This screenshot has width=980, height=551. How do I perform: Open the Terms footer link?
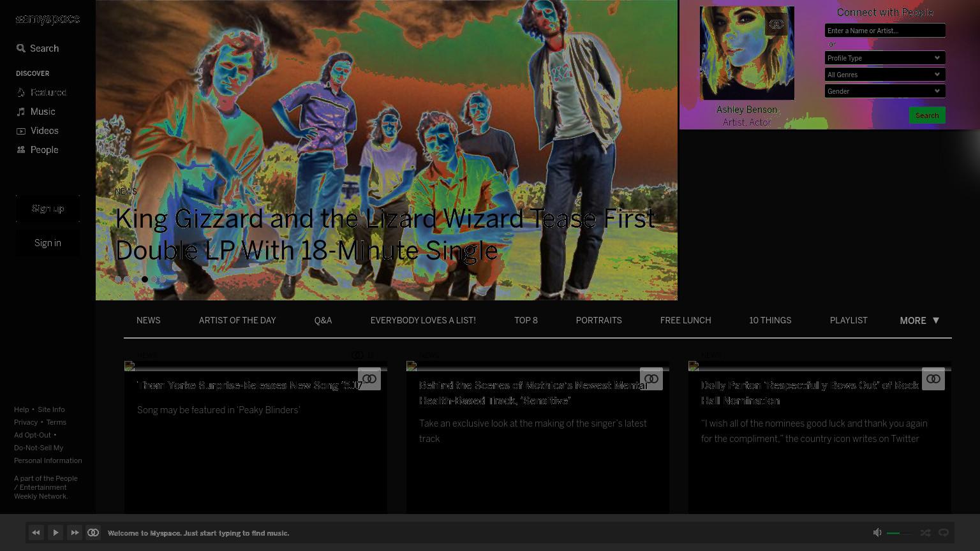pos(56,422)
